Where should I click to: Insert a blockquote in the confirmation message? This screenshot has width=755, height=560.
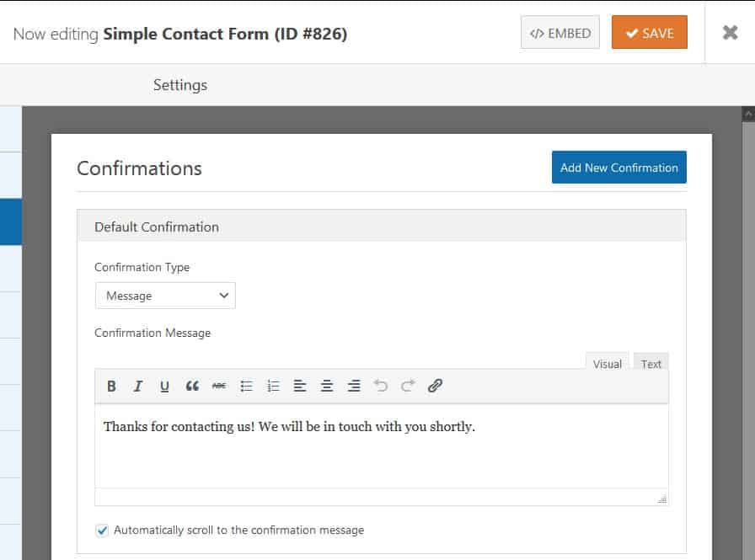click(x=192, y=386)
